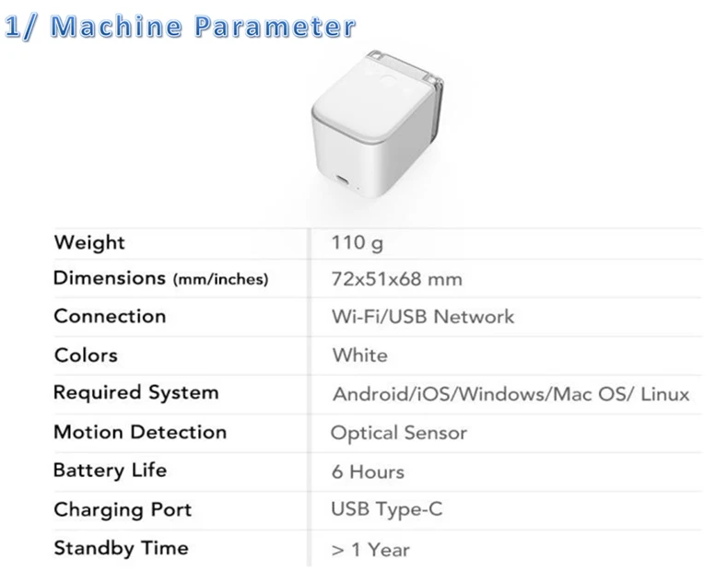Click the Weight row label

tap(89, 243)
